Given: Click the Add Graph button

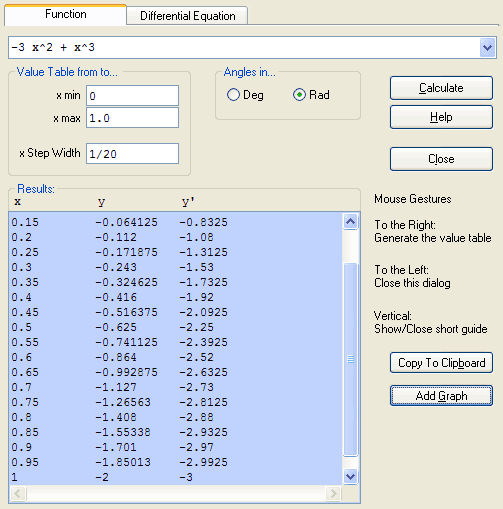Looking at the screenshot, I should click(x=441, y=396).
